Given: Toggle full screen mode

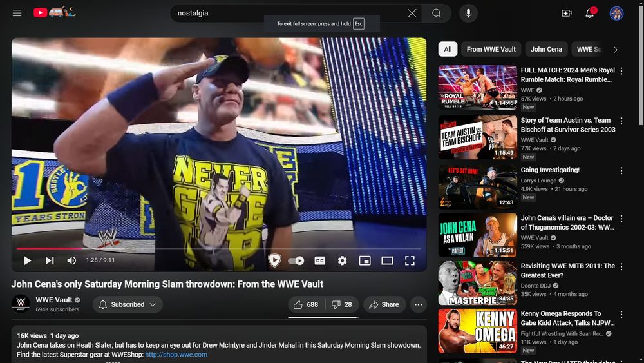Looking at the screenshot, I should pyautogui.click(x=410, y=260).
